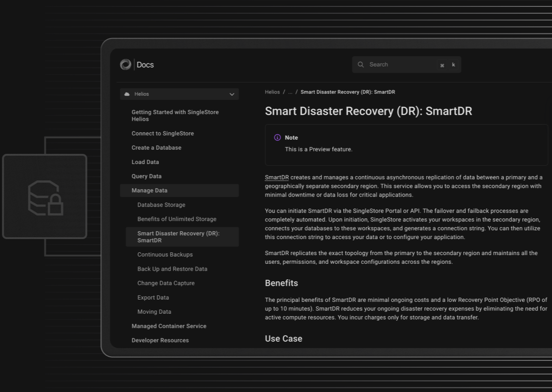Click the SingleStore logo icon
Screen dimensions: 552x392
[x=125, y=65]
